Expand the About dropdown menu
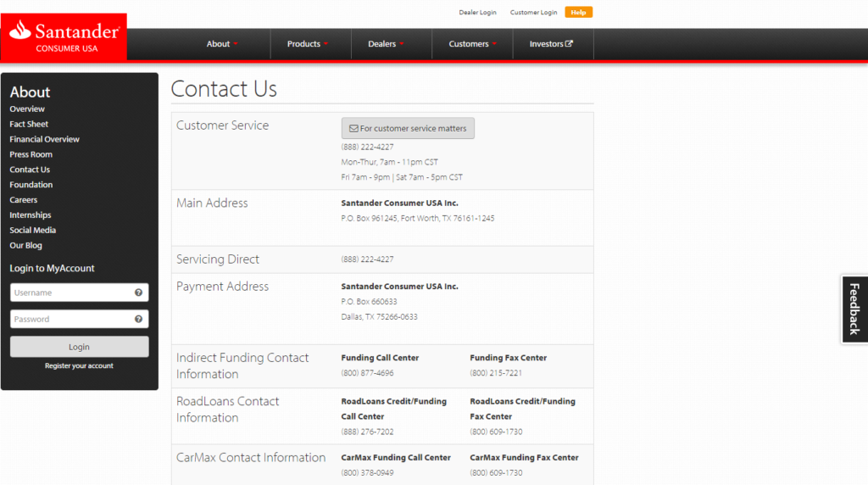868x485 pixels. pos(222,44)
